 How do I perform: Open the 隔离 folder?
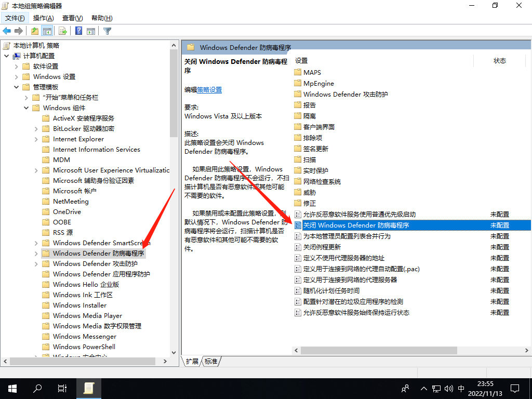305,116
